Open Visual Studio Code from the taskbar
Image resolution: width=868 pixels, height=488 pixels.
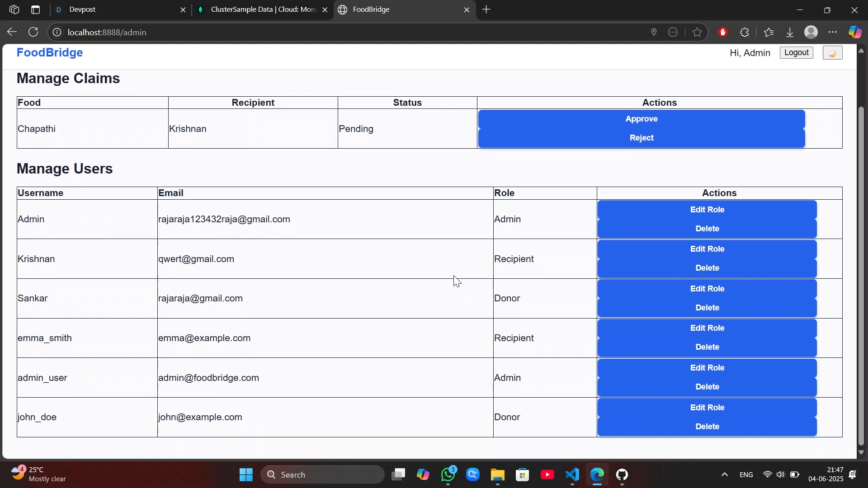pyautogui.click(x=572, y=474)
